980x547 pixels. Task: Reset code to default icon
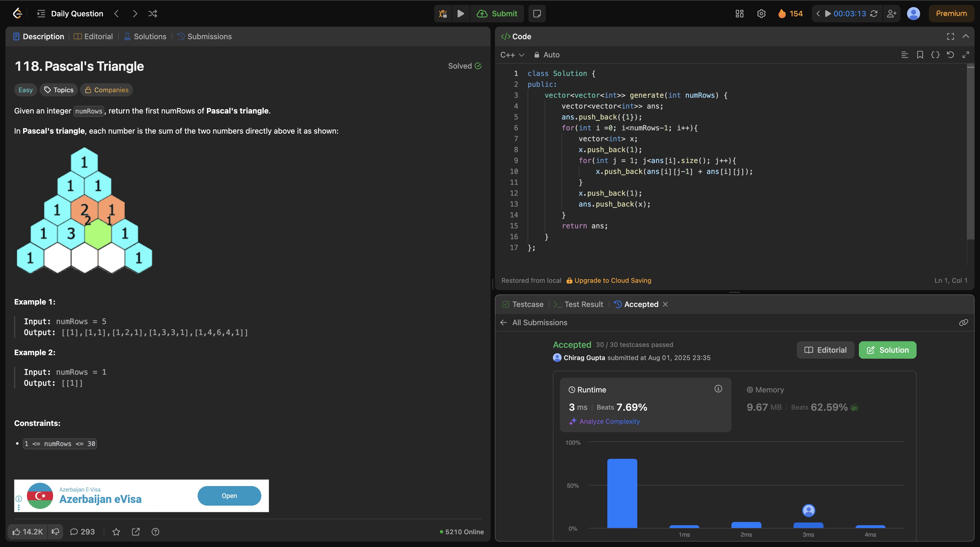click(950, 55)
